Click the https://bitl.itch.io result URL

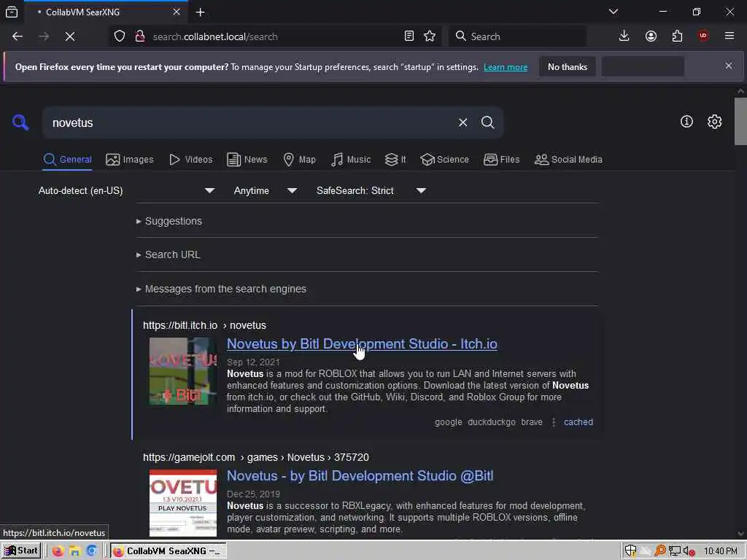(204, 325)
